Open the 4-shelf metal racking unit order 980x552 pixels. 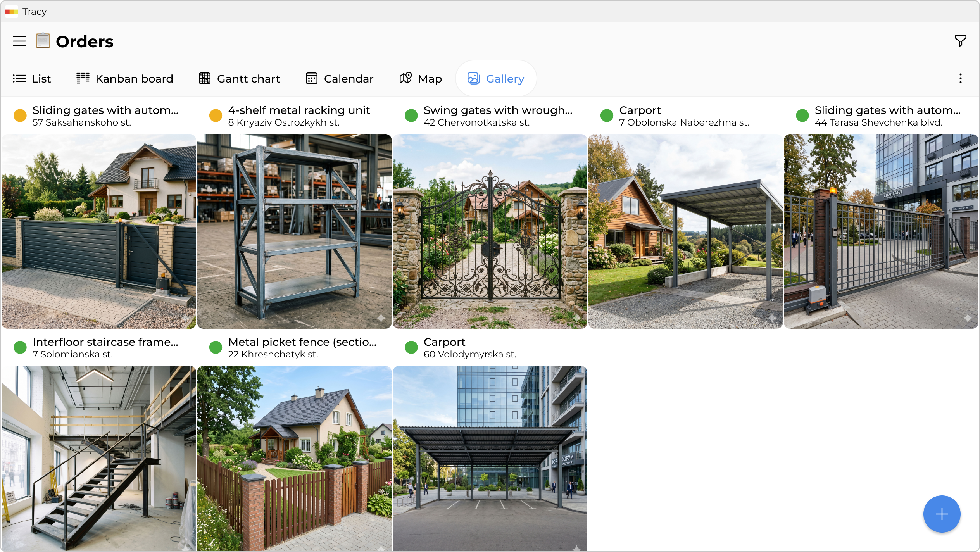click(x=298, y=110)
